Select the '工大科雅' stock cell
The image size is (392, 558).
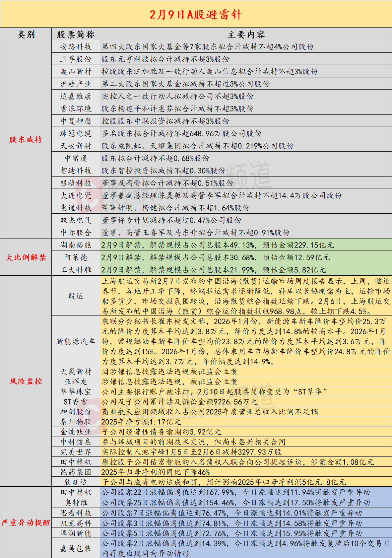click(76, 270)
